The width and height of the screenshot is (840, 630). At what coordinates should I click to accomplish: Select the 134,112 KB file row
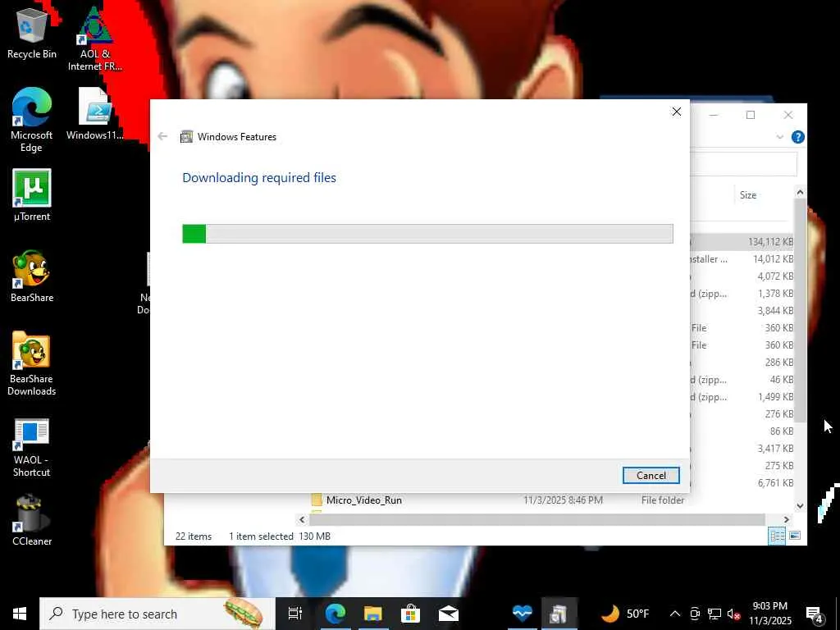[742, 242]
